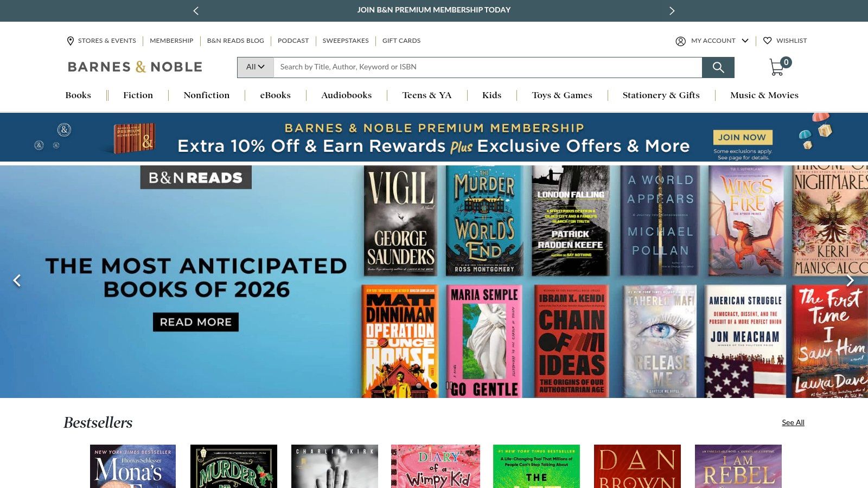Open Mona's bestseller book thumbnail
This screenshot has height=488, width=868.
133,466
